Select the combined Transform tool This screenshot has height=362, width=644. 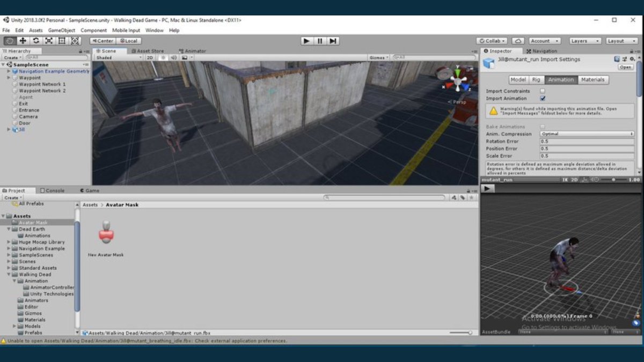click(x=75, y=41)
